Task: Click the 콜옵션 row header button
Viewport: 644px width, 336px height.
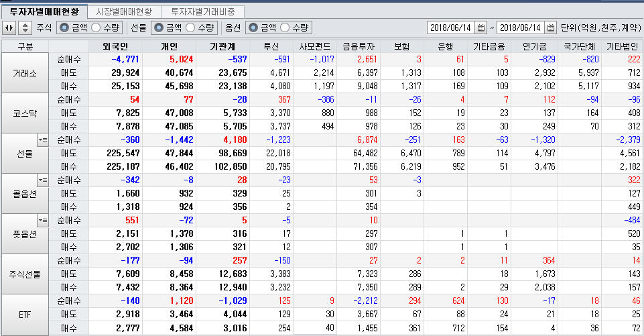Action: (x=25, y=194)
